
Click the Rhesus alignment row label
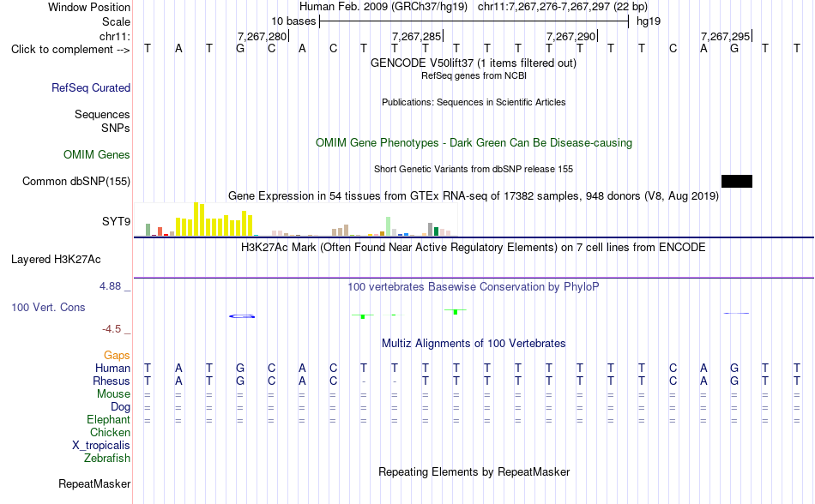(x=112, y=381)
